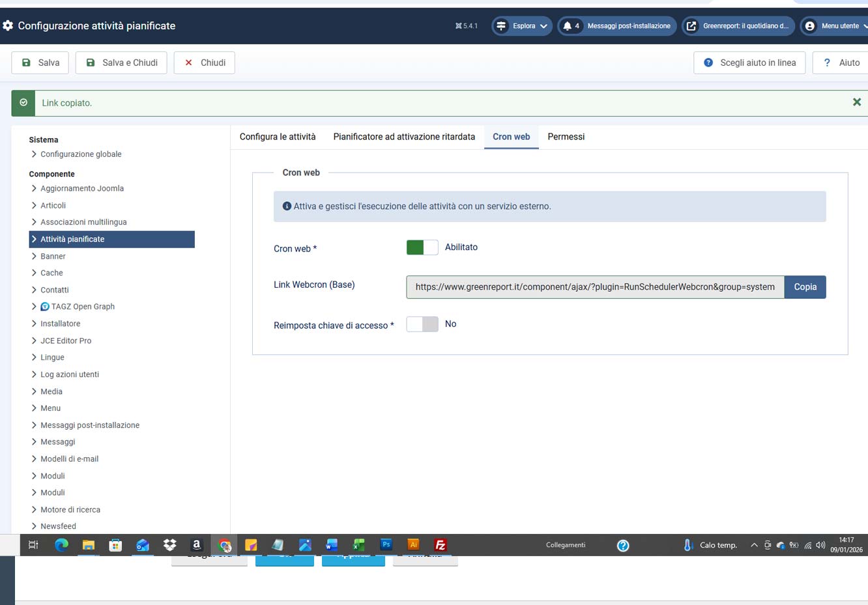Open Dropbox icon in the taskbar

[170, 545]
